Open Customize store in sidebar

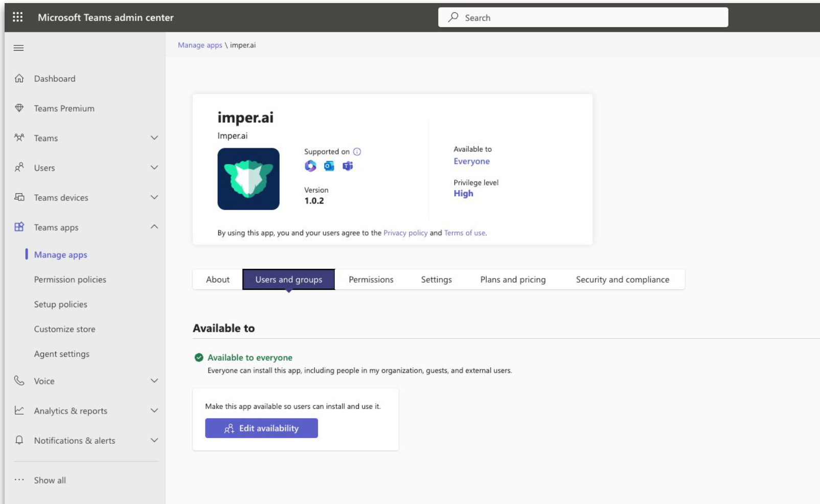coord(65,329)
